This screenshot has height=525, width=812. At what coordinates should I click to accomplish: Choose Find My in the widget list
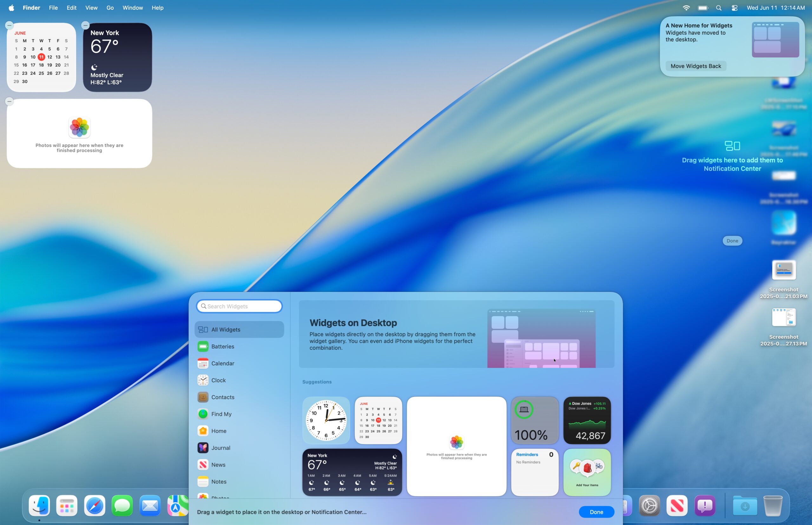(x=221, y=414)
